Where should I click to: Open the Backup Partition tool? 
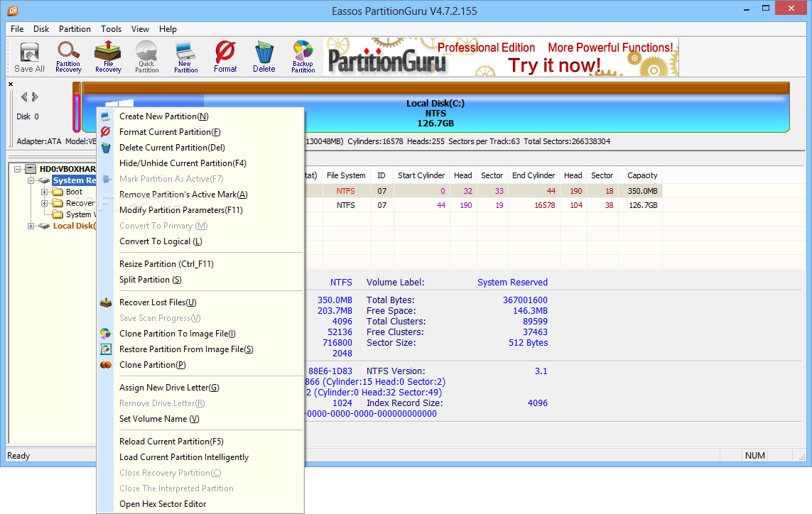(x=303, y=58)
